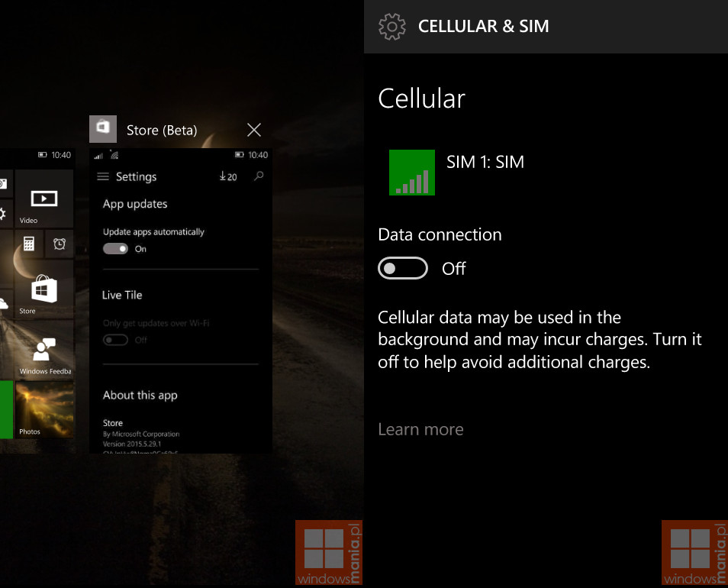Open the downloads icon showing 20

coord(228,176)
